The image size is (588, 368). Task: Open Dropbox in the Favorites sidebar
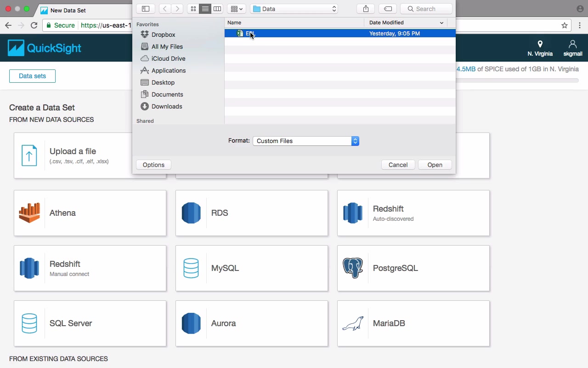pos(163,34)
